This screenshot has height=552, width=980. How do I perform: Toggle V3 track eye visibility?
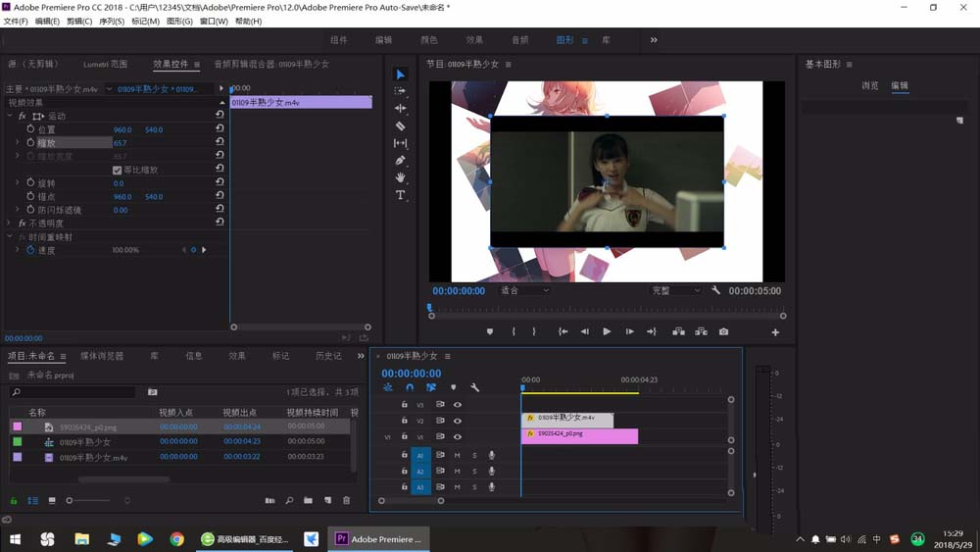click(458, 405)
